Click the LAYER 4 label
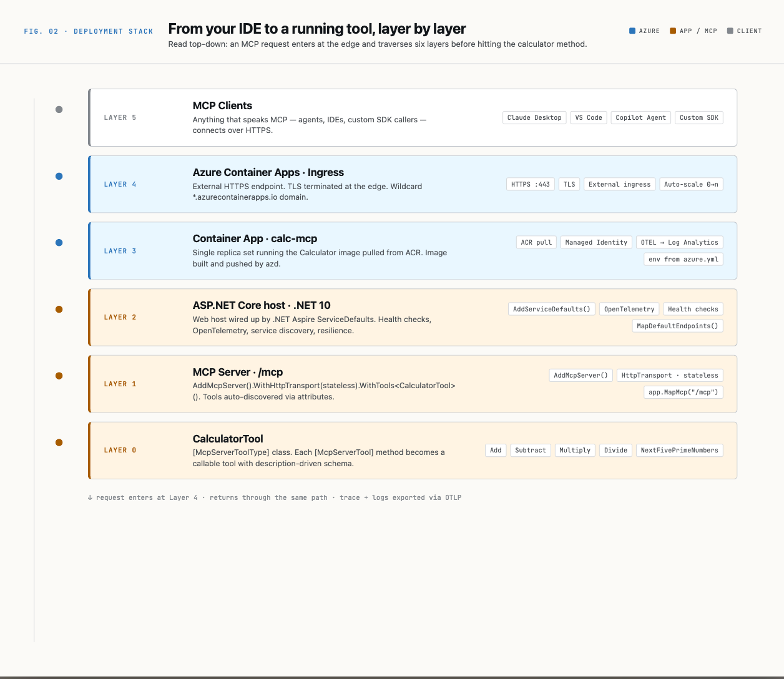784x679 pixels. (x=120, y=184)
